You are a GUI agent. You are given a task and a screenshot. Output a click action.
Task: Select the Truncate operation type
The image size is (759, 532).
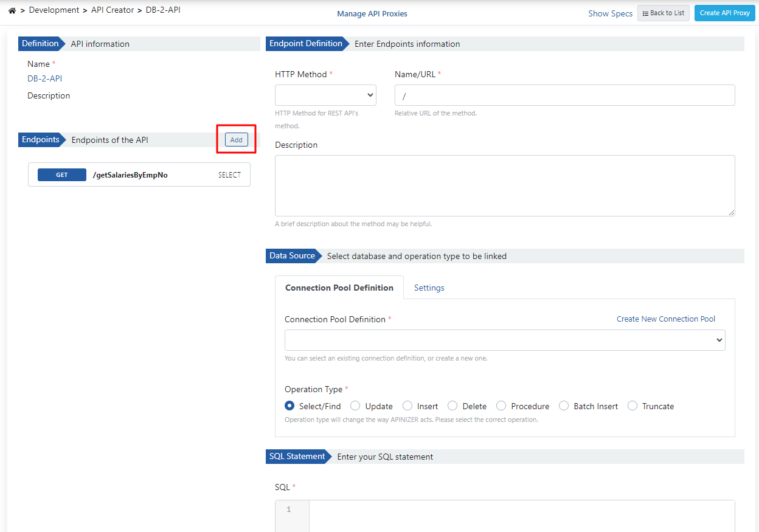(x=632, y=406)
